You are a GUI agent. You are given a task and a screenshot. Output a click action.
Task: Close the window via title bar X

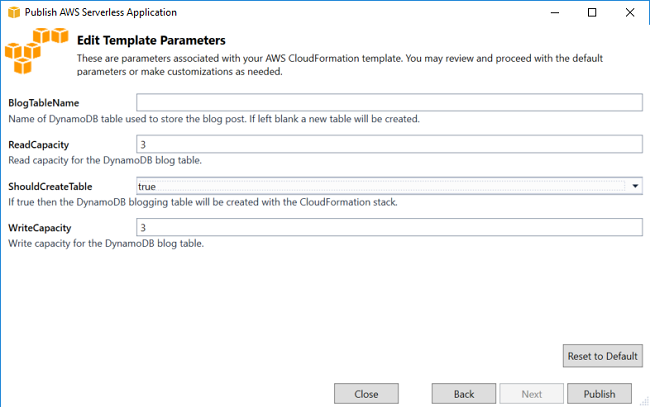tap(630, 12)
